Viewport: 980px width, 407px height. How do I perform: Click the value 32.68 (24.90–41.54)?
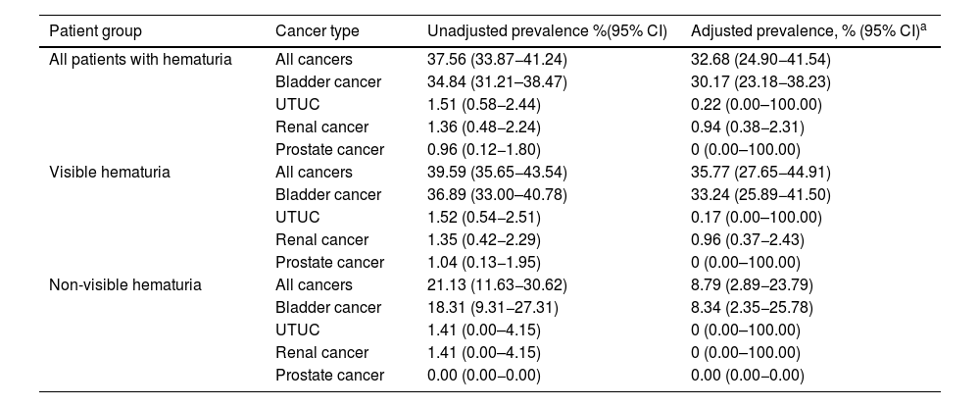(760, 60)
